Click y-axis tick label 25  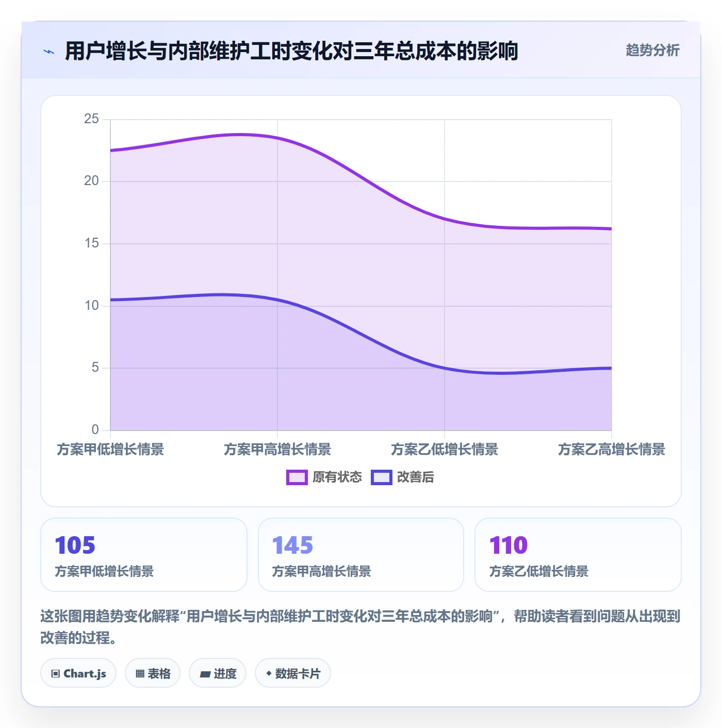point(91,119)
